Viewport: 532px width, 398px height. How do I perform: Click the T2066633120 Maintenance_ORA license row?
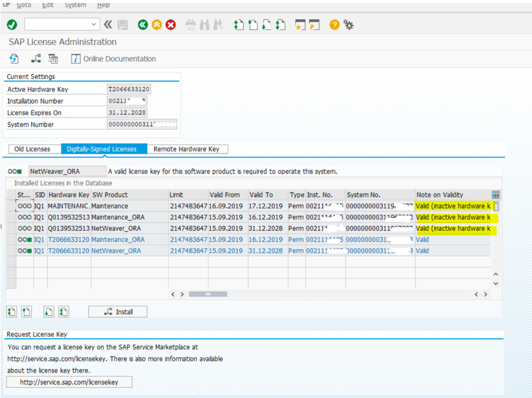[253, 240]
